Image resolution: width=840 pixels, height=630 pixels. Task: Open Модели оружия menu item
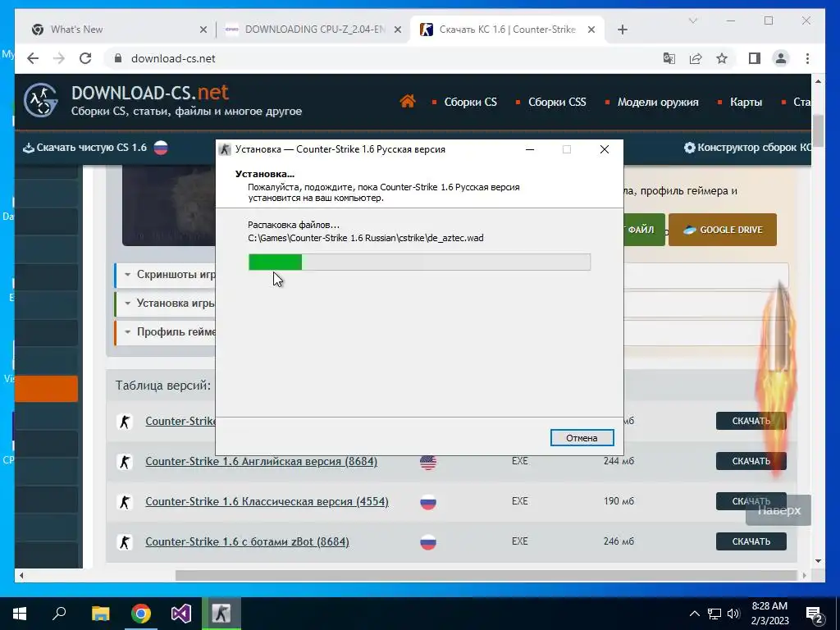658,102
